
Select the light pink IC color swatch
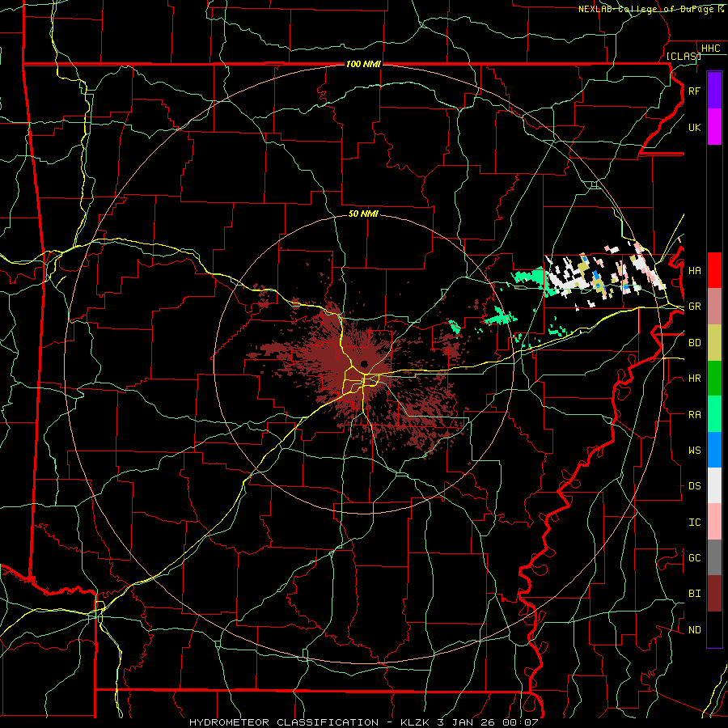pos(714,522)
